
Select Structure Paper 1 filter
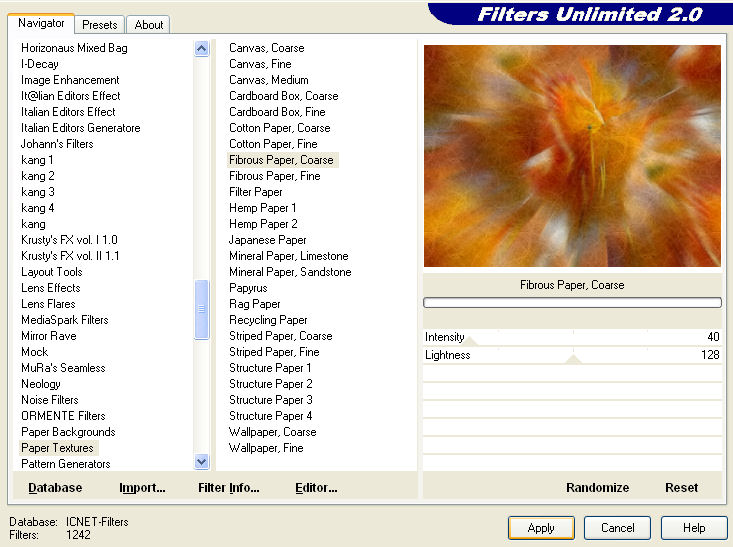pos(270,368)
